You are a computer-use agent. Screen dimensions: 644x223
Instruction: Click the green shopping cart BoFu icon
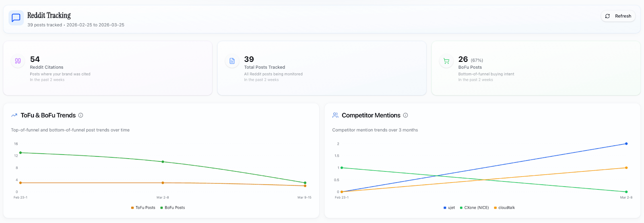[x=446, y=61]
